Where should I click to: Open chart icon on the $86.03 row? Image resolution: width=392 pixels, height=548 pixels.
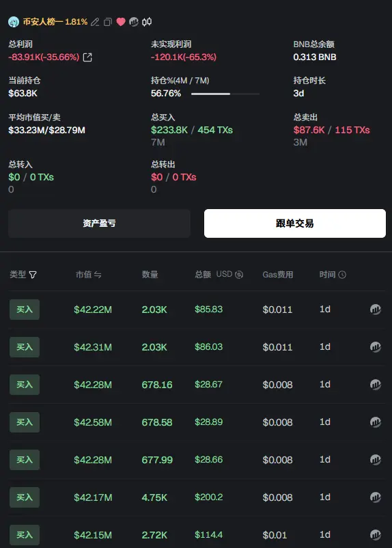[x=376, y=346]
